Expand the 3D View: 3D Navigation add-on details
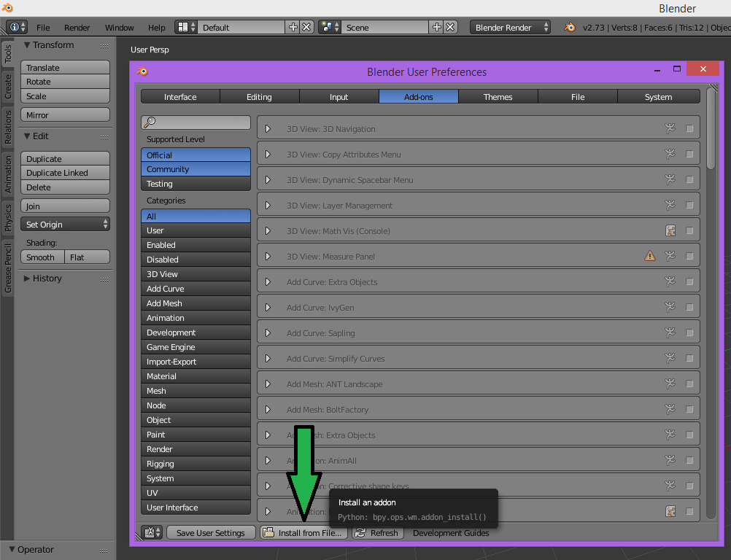The image size is (731, 560). click(x=268, y=128)
